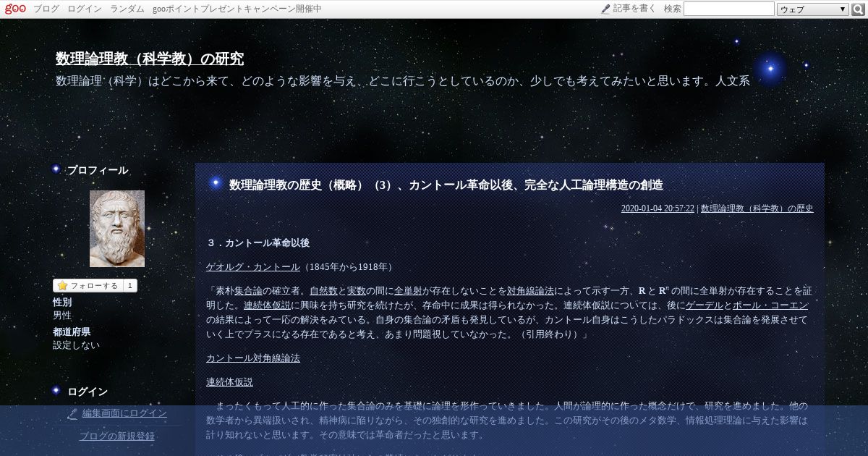Open the 自然数 link

(323, 291)
